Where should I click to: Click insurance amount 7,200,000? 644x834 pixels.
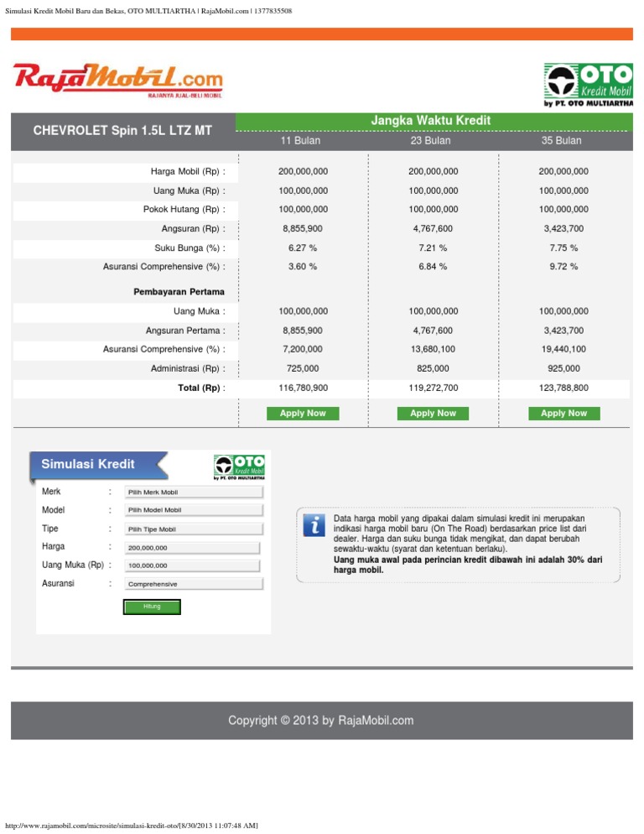pyautogui.click(x=303, y=349)
